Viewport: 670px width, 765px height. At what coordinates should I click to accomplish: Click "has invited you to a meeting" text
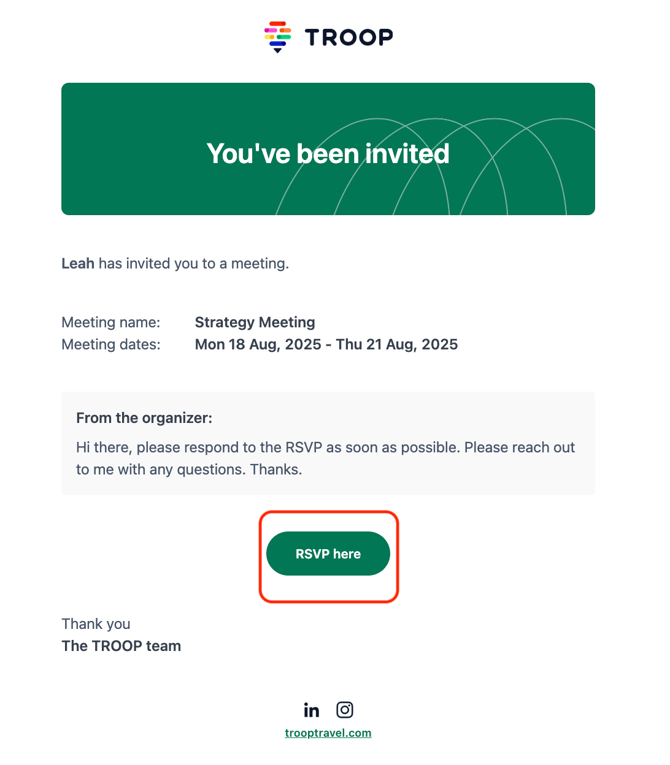194,263
